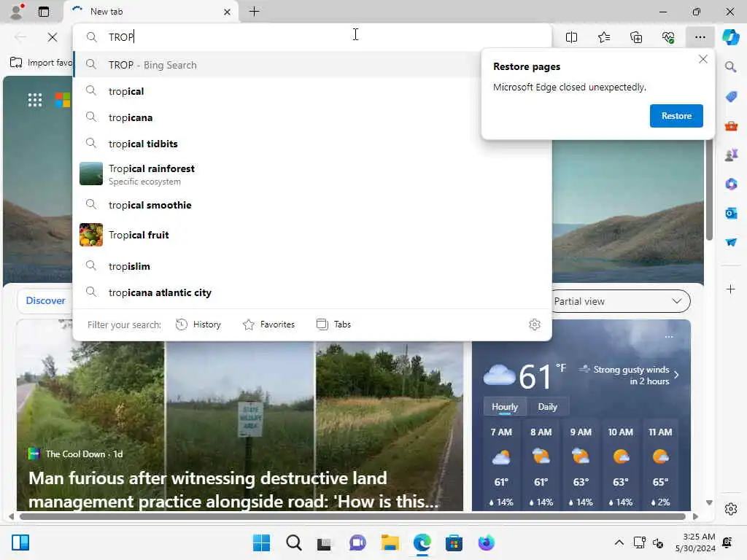Open taskbar Search
Viewport: 747px width, 560px height.
[293, 542]
